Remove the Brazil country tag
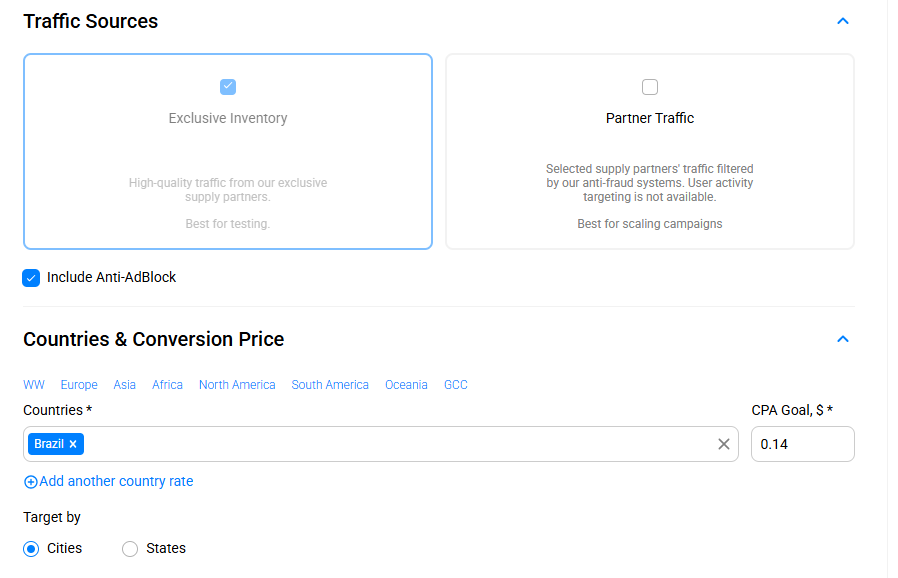The image size is (898, 578). (73, 444)
